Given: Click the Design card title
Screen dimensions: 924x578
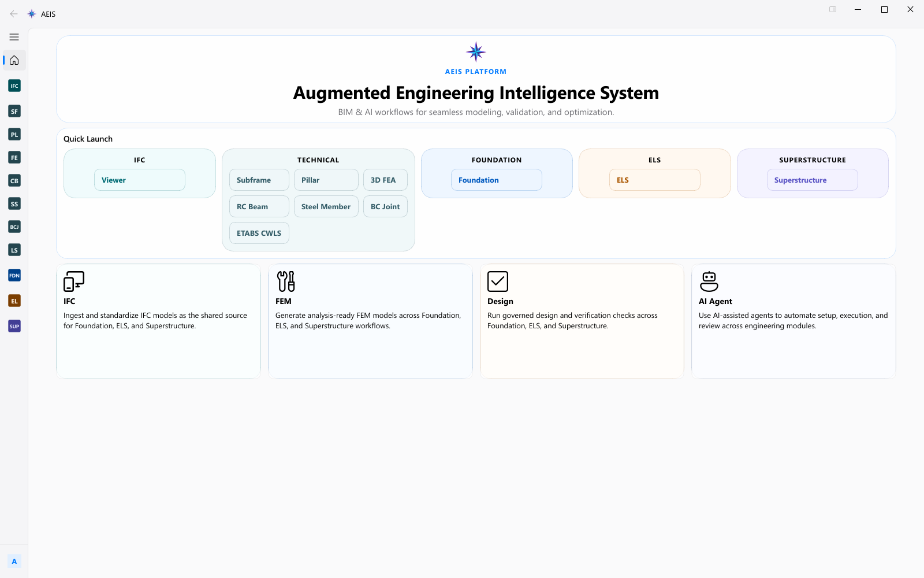Looking at the screenshot, I should (x=500, y=301).
